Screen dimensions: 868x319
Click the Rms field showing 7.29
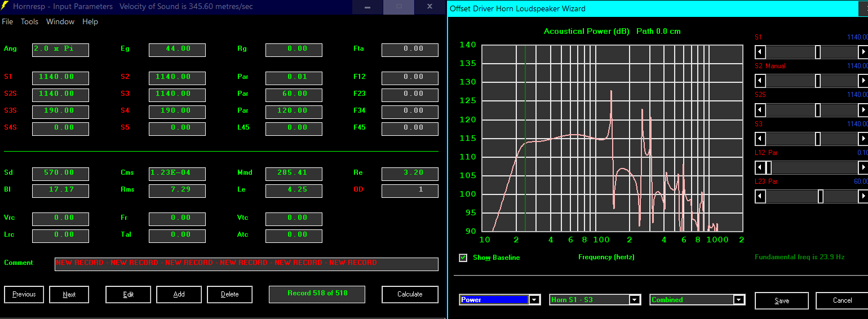point(177,190)
